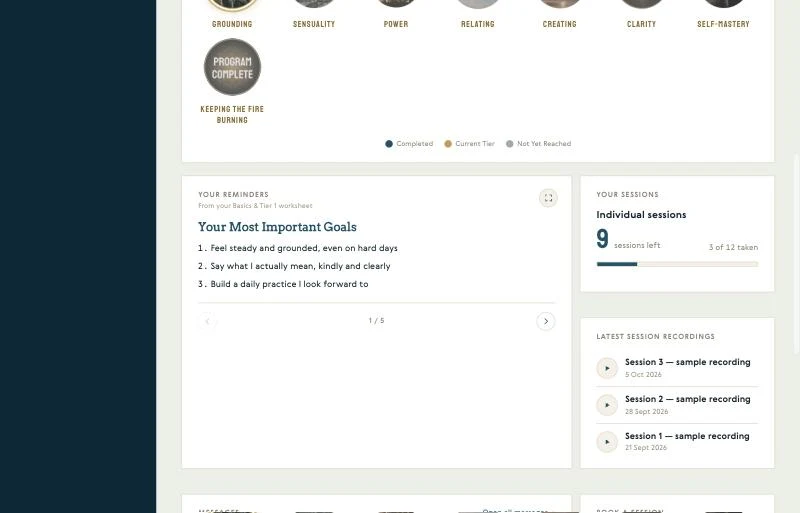Click the '3 of 12 taken' text
The width and height of the screenshot is (800, 513).
pos(733,247)
